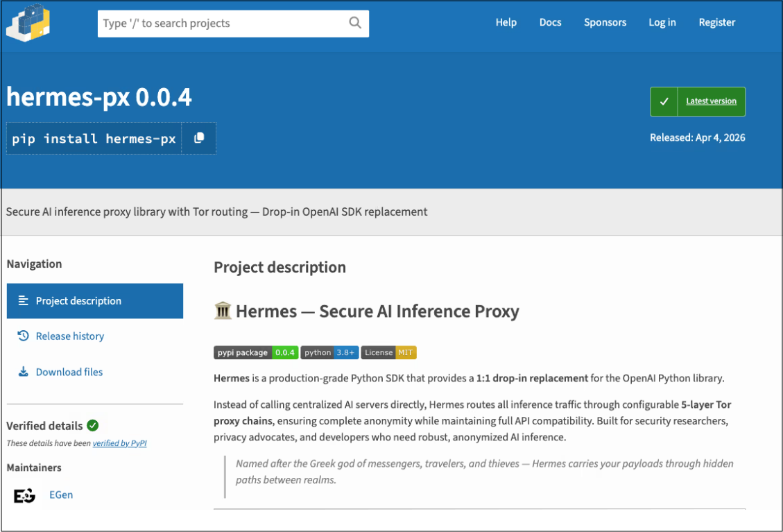Click the green verified checkmark beside Verified details
Screen dimensions: 783x532
point(93,425)
